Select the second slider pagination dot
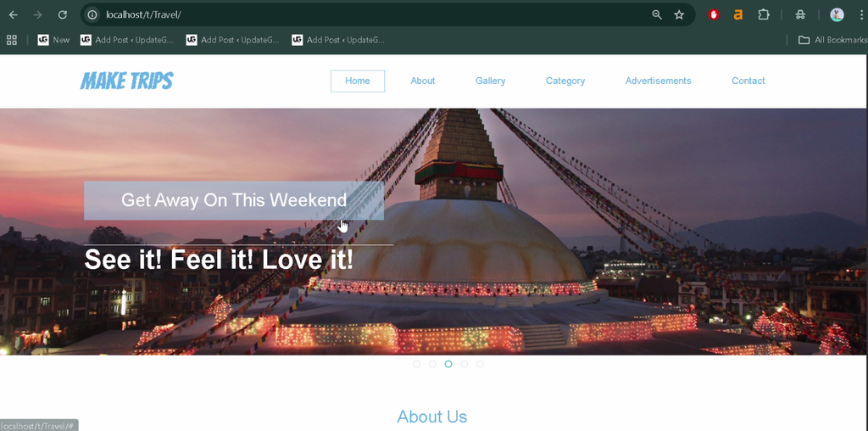 pyautogui.click(x=432, y=364)
